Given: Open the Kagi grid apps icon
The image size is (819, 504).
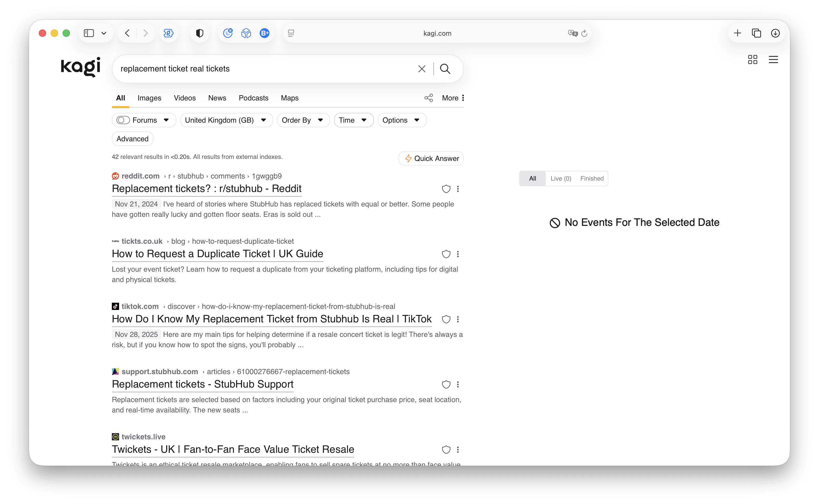Looking at the screenshot, I should [x=752, y=60].
